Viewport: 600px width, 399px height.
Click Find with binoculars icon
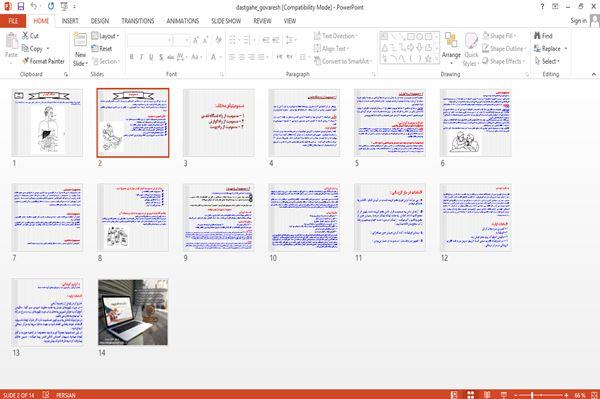543,36
